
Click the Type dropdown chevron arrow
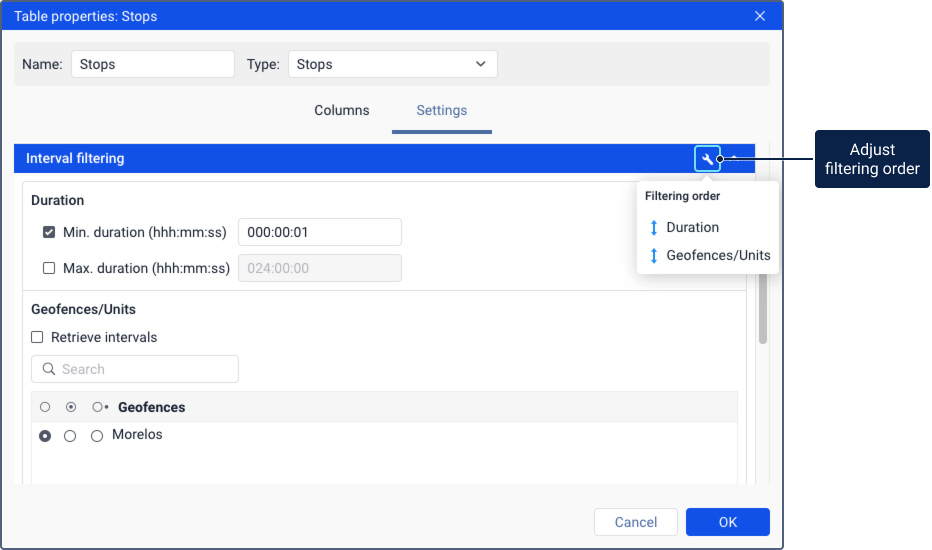click(x=480, y=64)
